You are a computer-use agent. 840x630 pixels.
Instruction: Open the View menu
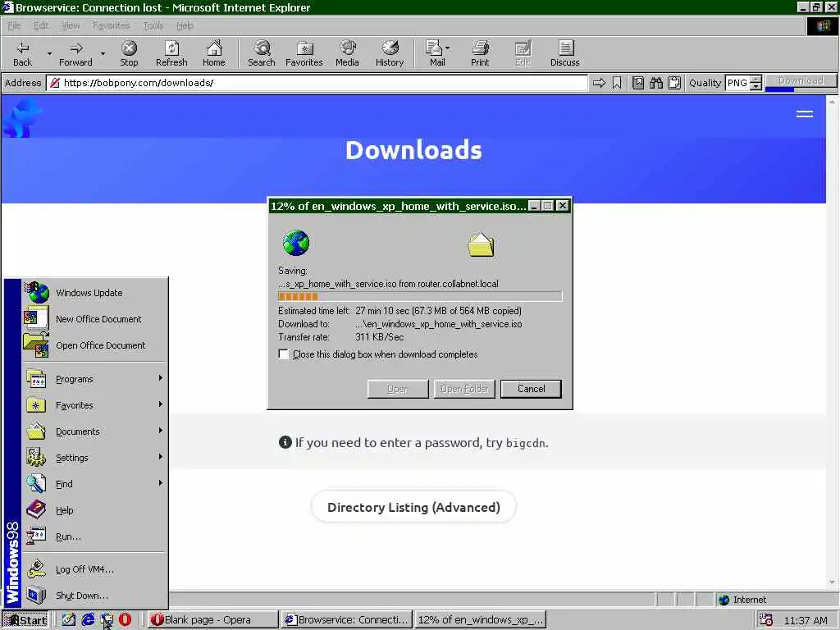(71, 25)
